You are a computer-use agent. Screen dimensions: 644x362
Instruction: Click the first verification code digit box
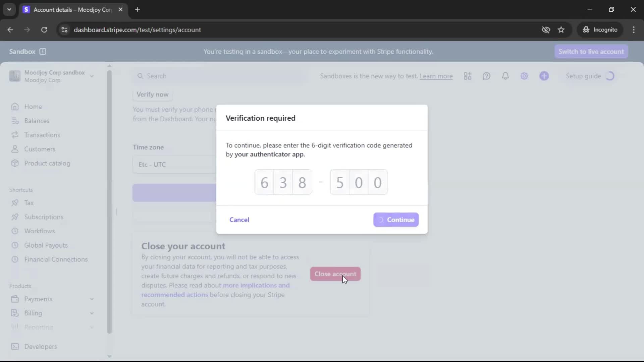(264, 182)
